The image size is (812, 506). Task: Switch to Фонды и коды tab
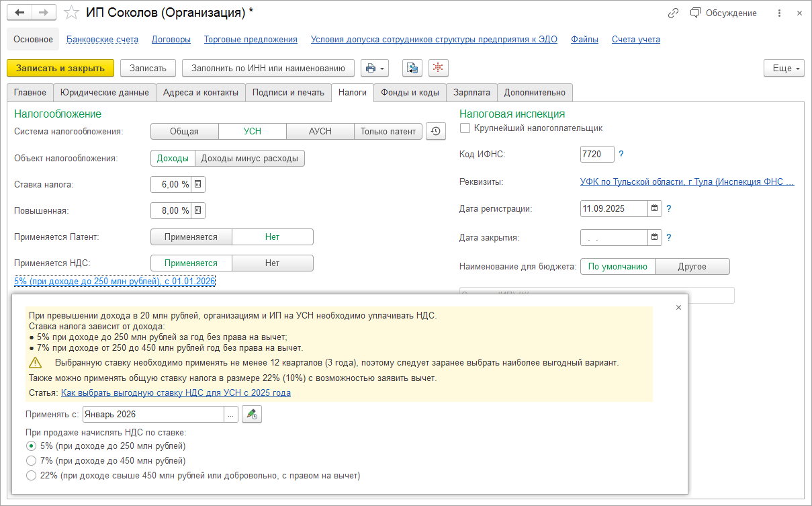[410, 93]
